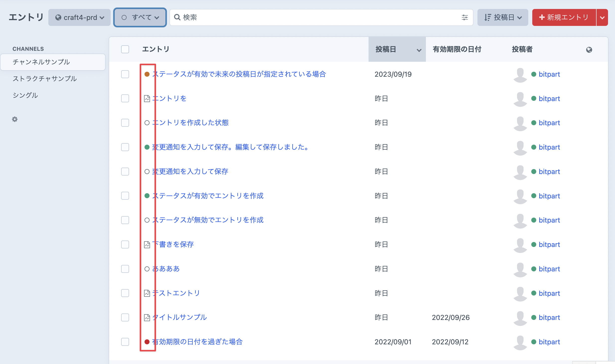Click the red expired status dot in last row
Image resolution: width=615 pixels, height=364 pixels.
(147, 342)
